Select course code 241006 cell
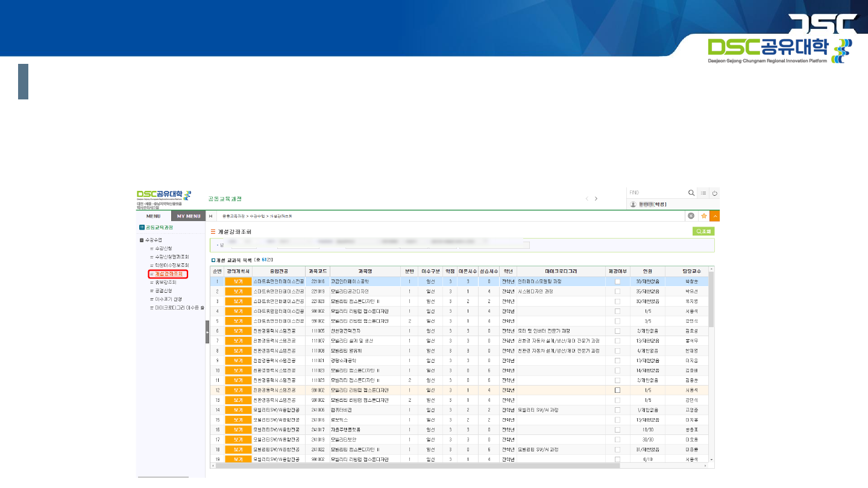 tap(318, 410)
